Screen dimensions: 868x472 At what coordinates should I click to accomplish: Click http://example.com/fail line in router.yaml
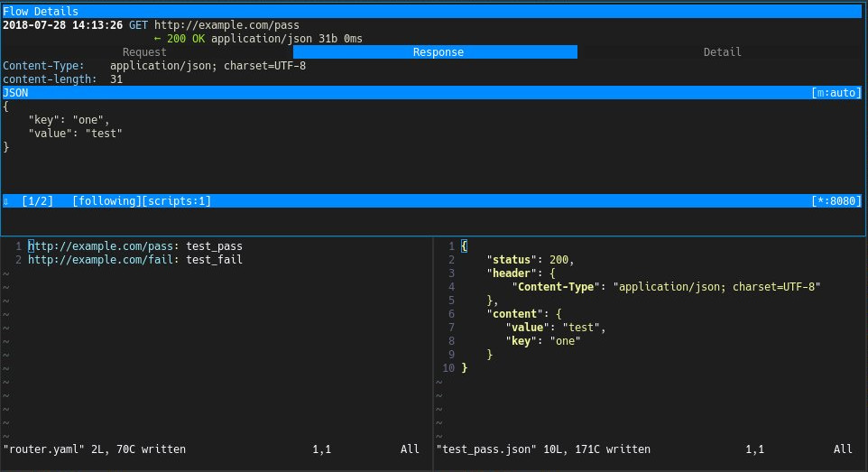tap(135, 260)
